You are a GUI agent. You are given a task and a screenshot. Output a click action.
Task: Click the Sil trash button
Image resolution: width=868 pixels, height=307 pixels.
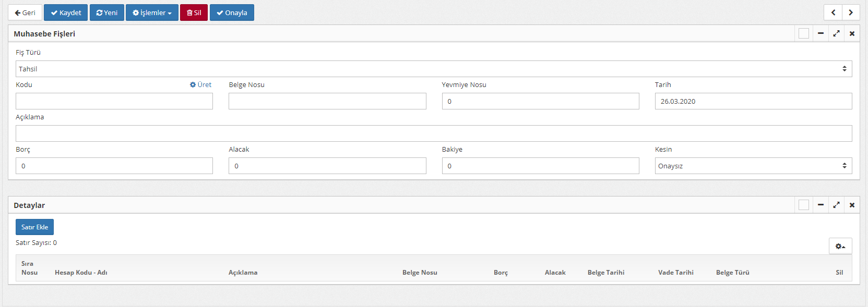click(x=194, y=13)
